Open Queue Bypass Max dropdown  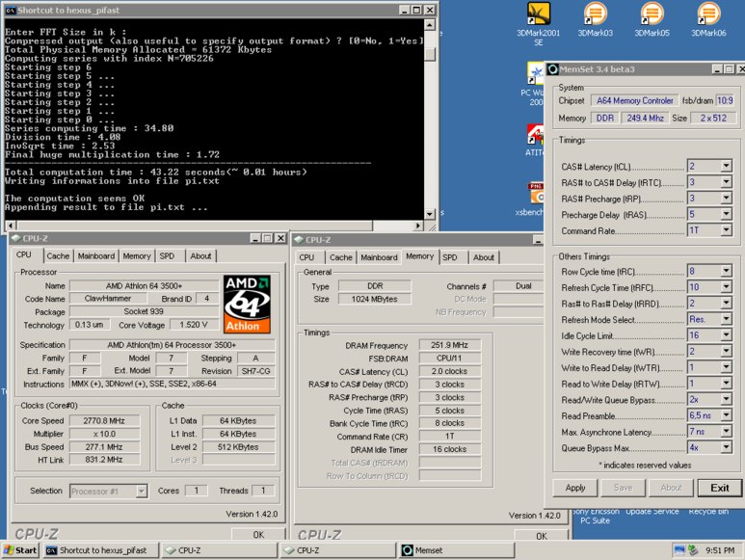(726, 447)
